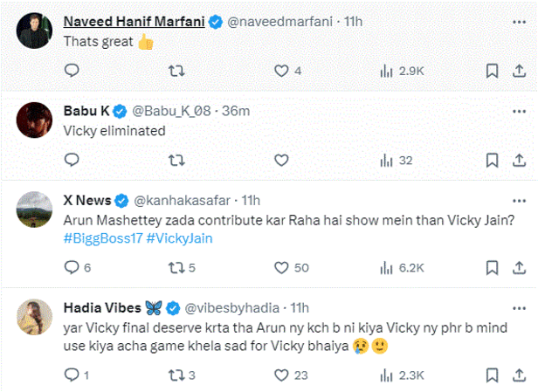Like Babu K's "Vicky eliminated" tweet
Screen dimensions: 538x392
tap(281, 161)
